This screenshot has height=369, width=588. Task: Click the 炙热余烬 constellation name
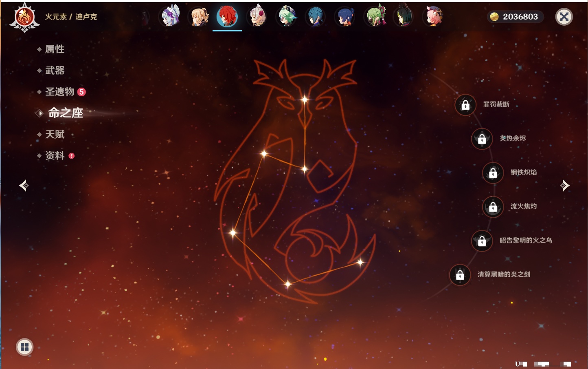(513, 138)
